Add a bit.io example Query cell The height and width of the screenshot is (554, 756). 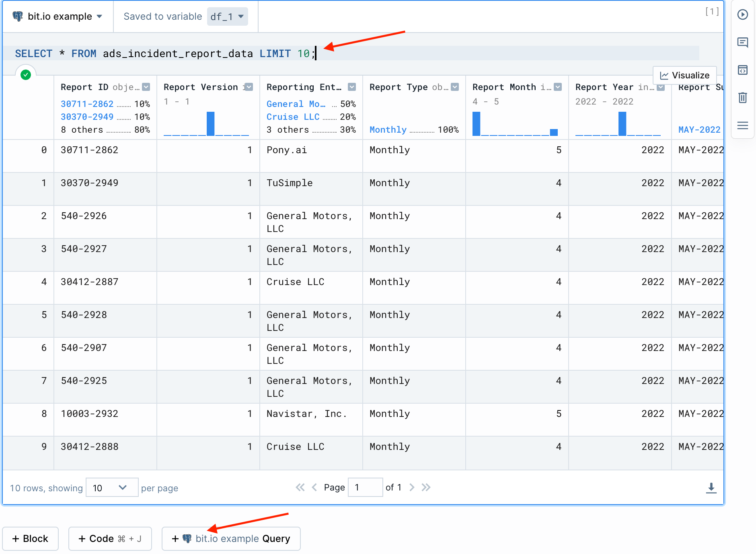[x=231, y=539]
